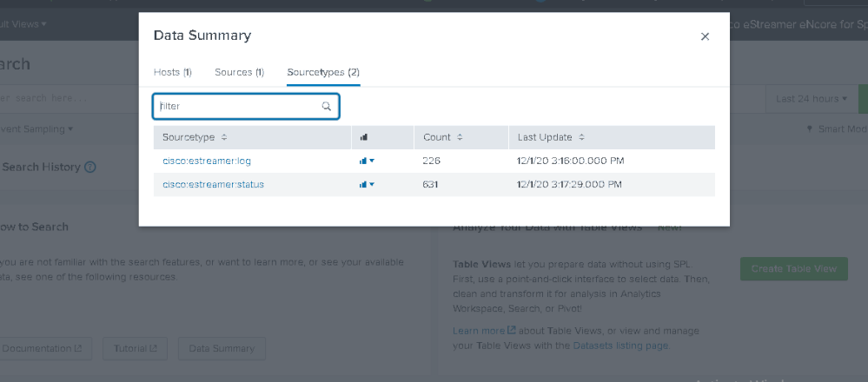Select timestamp 12/1/20 3:16:00.000 PM
The width and height of the screenshot is (868, 382).
571,161
